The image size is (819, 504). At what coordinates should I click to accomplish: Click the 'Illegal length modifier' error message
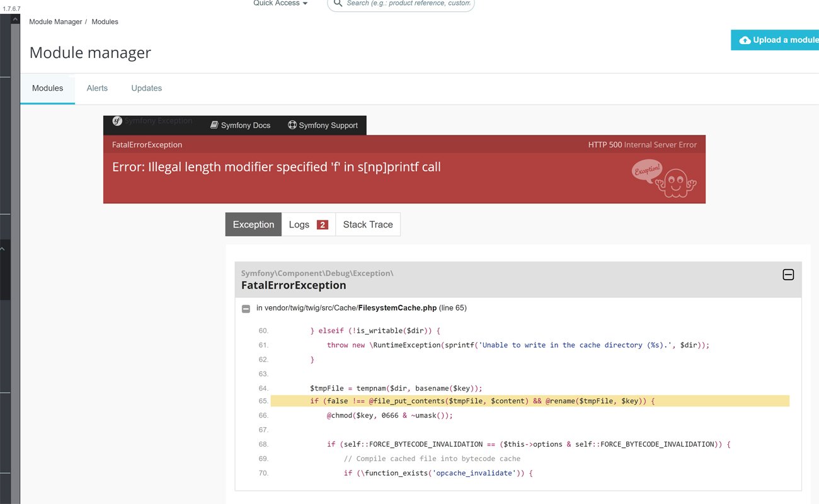277,167
